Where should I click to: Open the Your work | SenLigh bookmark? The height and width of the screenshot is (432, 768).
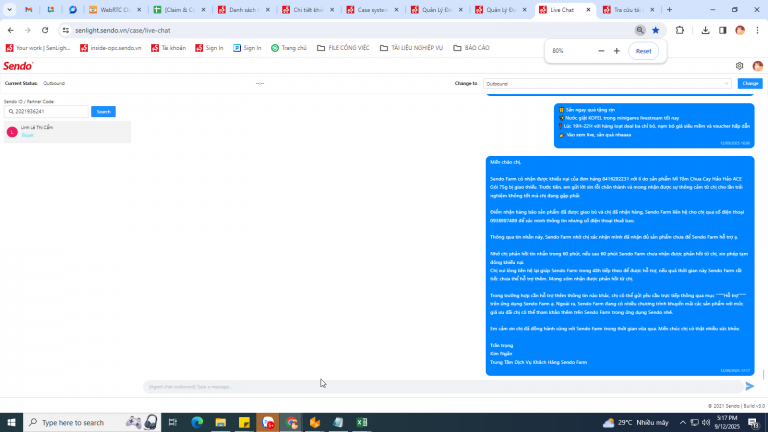(x=38, y=48)
